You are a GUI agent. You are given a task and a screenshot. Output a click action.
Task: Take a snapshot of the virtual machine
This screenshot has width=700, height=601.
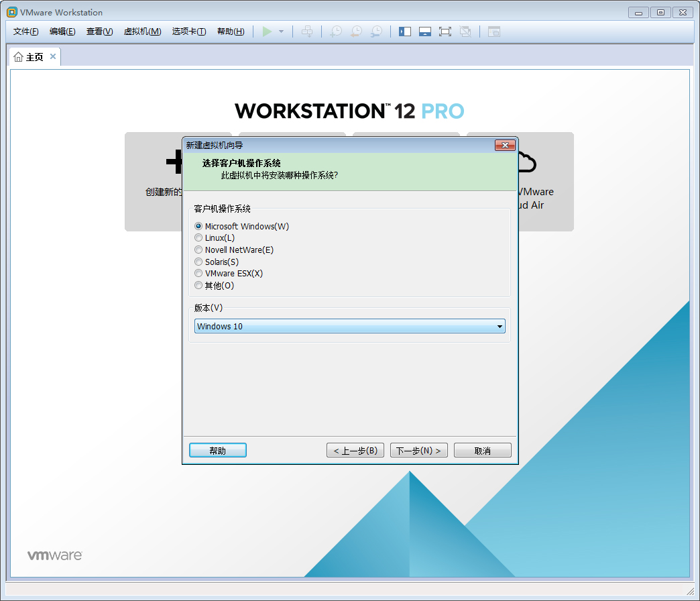click(x=335, y=31)
